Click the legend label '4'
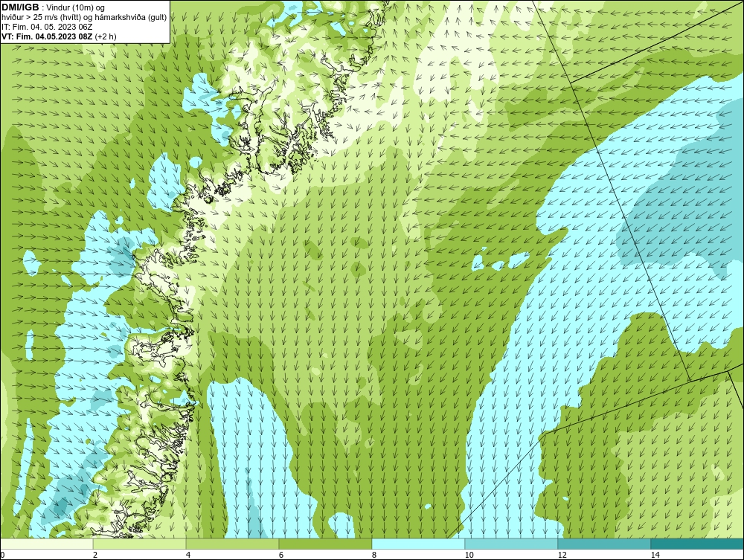Screen dimensions: 744x560 [x=188, y=555]
